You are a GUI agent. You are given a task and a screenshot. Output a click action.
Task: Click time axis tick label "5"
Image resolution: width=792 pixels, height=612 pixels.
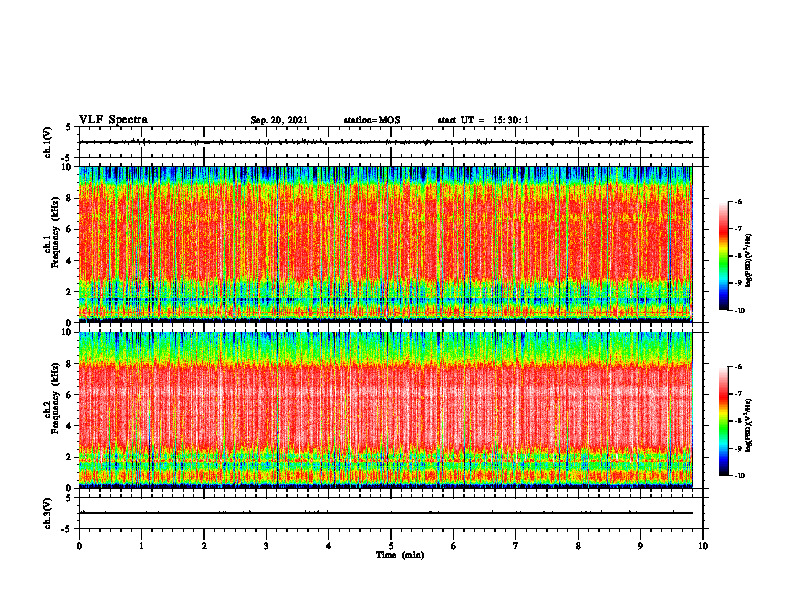[x=391, y=546]
